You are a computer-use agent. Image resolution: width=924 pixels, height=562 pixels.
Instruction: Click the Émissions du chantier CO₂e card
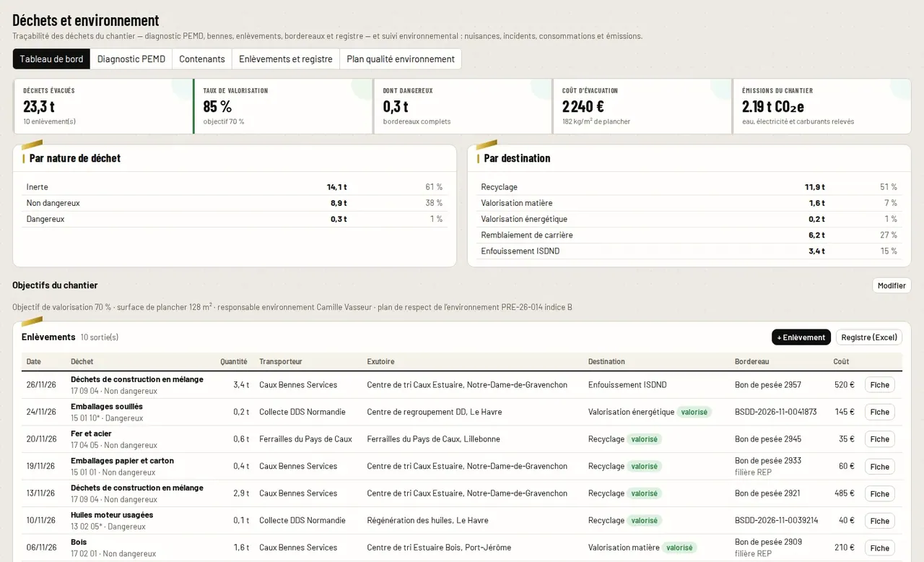tap(822, 106)
